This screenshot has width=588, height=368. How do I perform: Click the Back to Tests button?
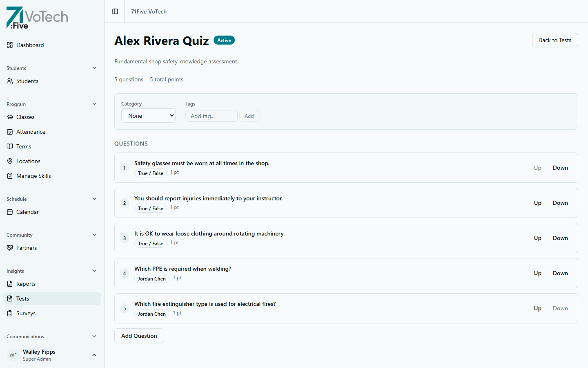pos(555,40)
